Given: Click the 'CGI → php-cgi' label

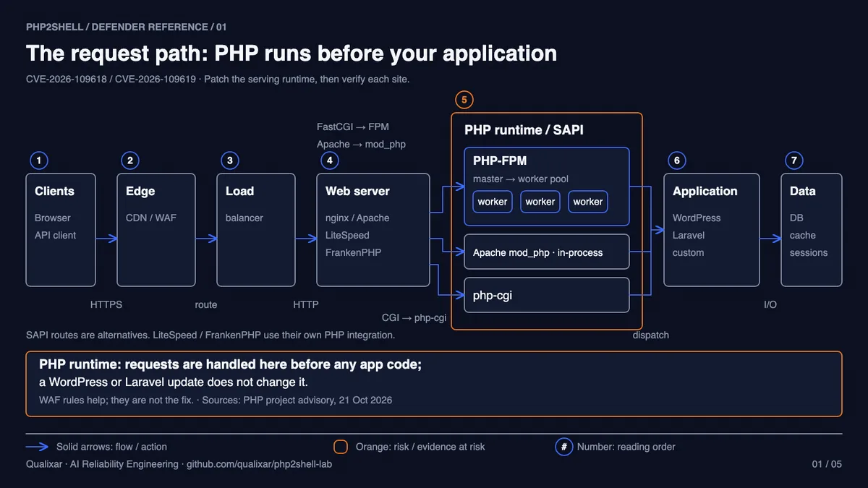Looking at the screenshot, I should (414, 317).
